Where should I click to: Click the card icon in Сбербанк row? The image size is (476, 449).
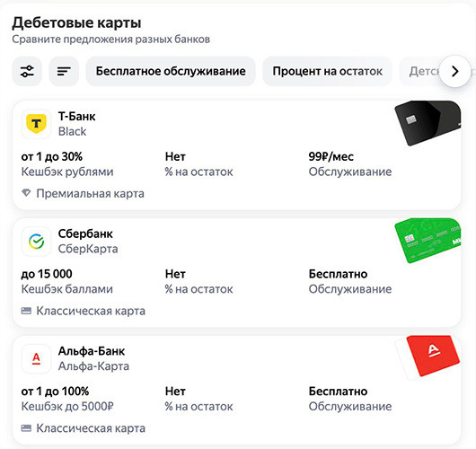[x=26, y=311]
